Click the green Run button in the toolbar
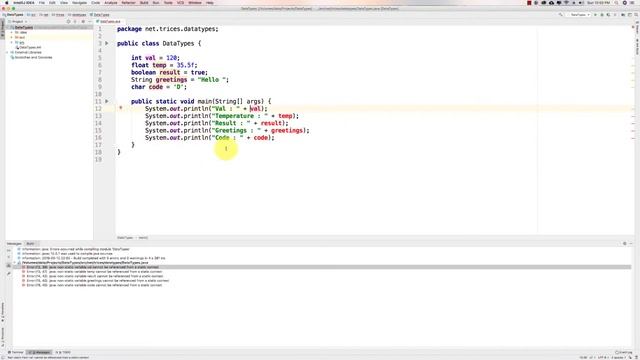The image size is (640, 360). point(595,15)
